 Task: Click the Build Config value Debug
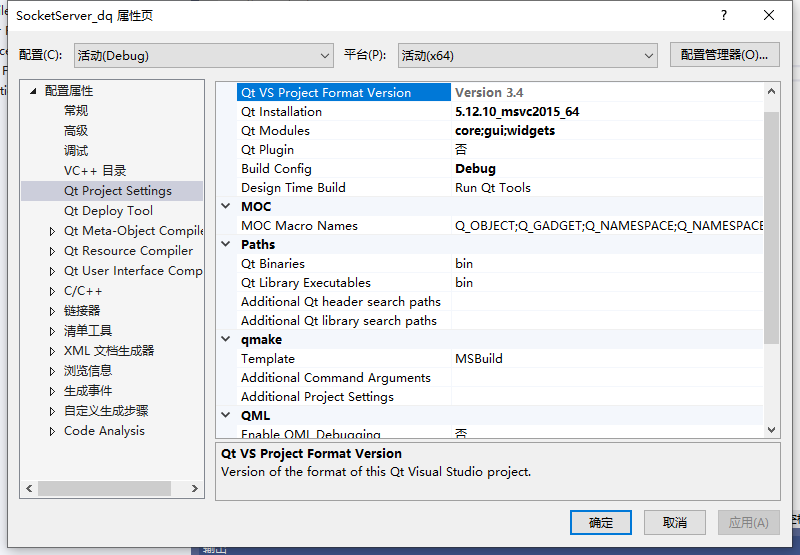coord(476,168)
